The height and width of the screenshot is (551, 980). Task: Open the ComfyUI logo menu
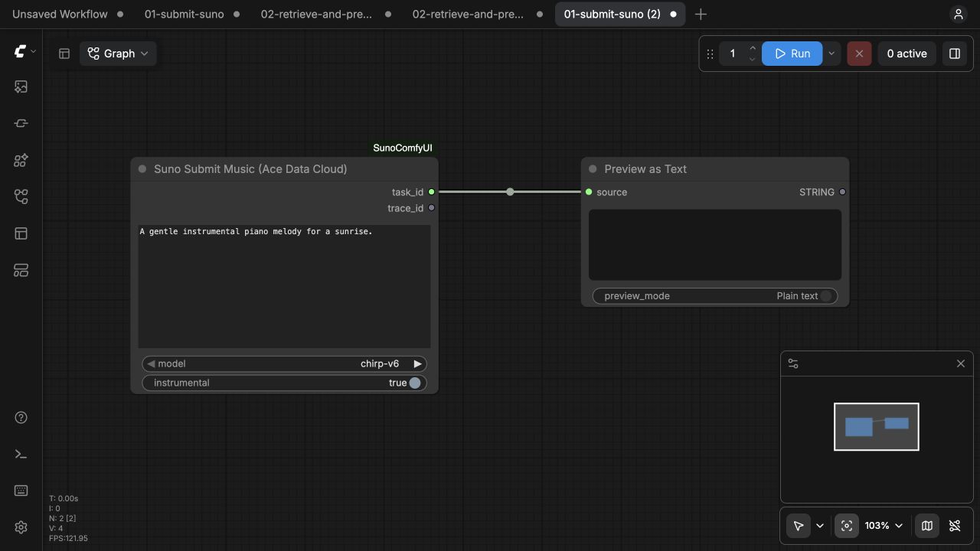[x=24, y=51]
